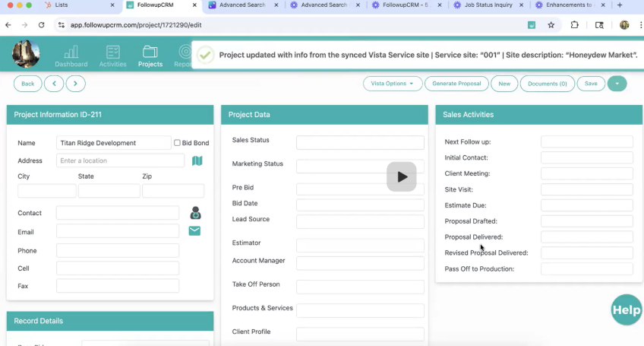Screen dimensions: 644x346
Task: Open the Sales Status dropdown field
Action: [x=360, y=142]
